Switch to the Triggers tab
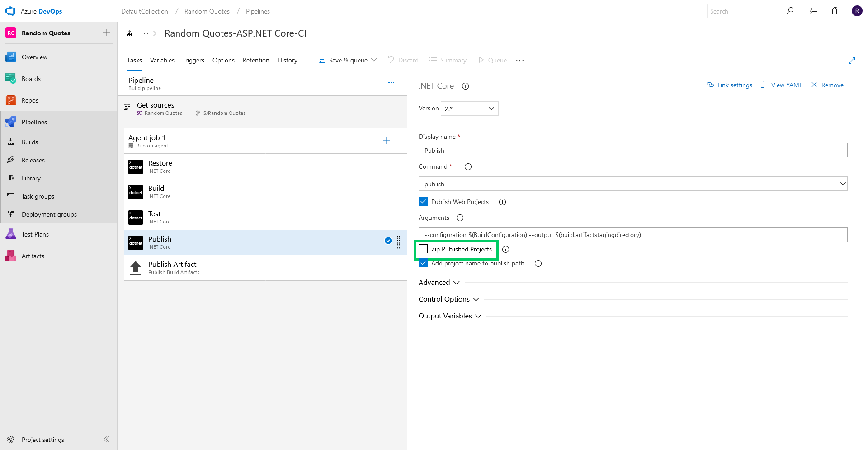The height and width of the screenshot is (450, 868). click(x=193, y=60)
